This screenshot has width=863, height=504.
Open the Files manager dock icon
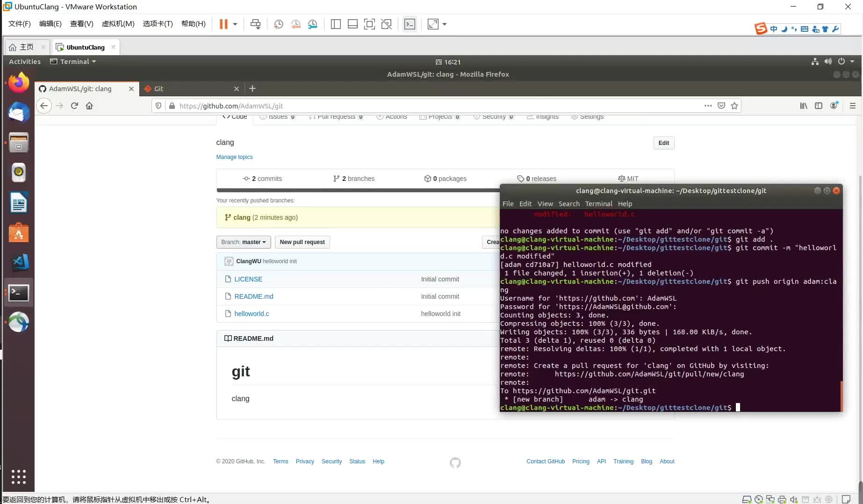pyautogui.click(x=19, y=143)
